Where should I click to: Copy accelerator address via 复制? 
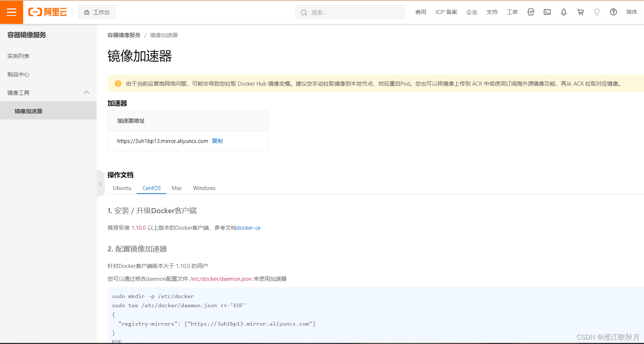click(x=217, y=141)
